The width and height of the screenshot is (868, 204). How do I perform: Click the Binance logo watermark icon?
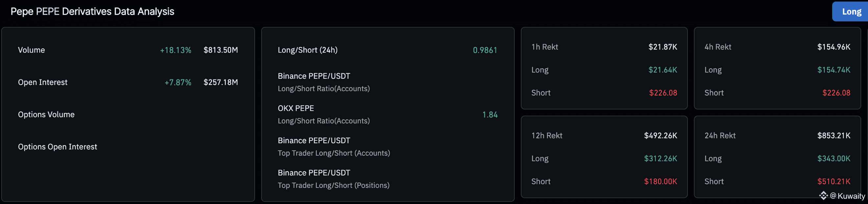[823, 195]
